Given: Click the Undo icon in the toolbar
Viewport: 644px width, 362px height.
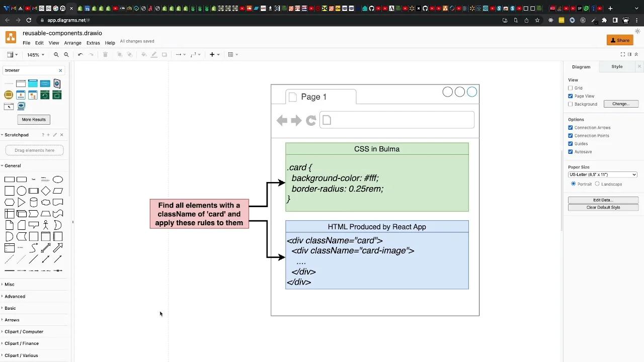Looking at the screenshot, I should tap(80, 54).
